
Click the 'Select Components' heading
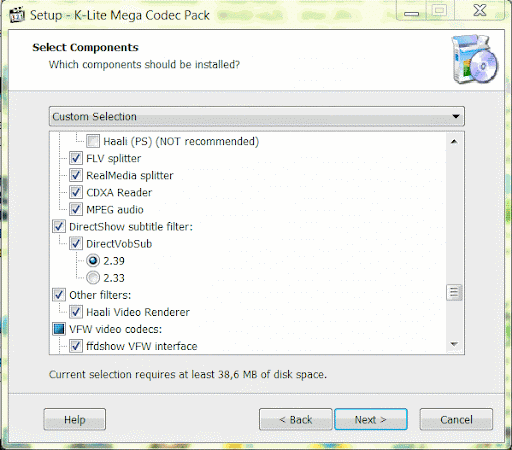tap(85, 47)
